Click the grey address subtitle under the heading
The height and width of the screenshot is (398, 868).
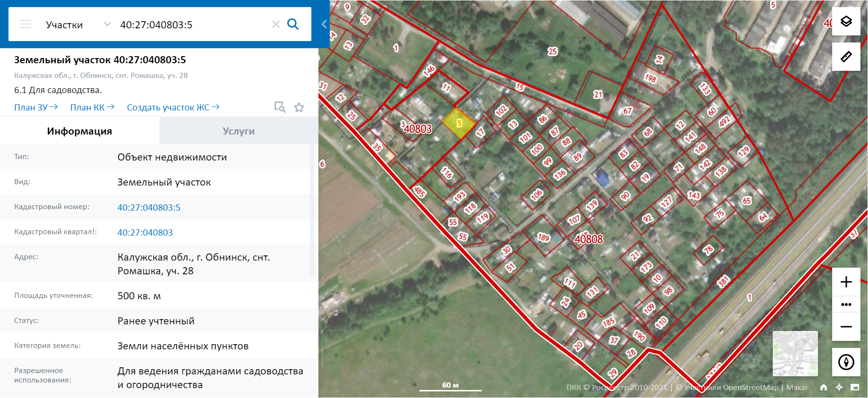(x=101, y=76)
